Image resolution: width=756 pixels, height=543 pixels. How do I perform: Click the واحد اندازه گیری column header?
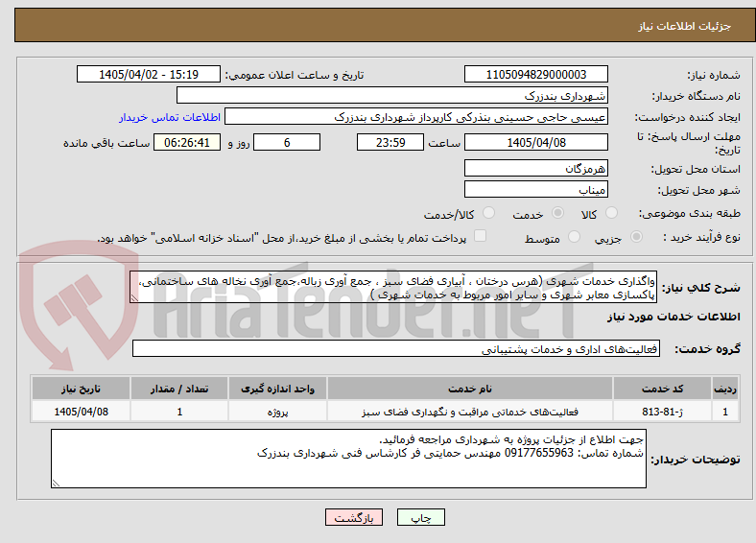click(277, 389)
